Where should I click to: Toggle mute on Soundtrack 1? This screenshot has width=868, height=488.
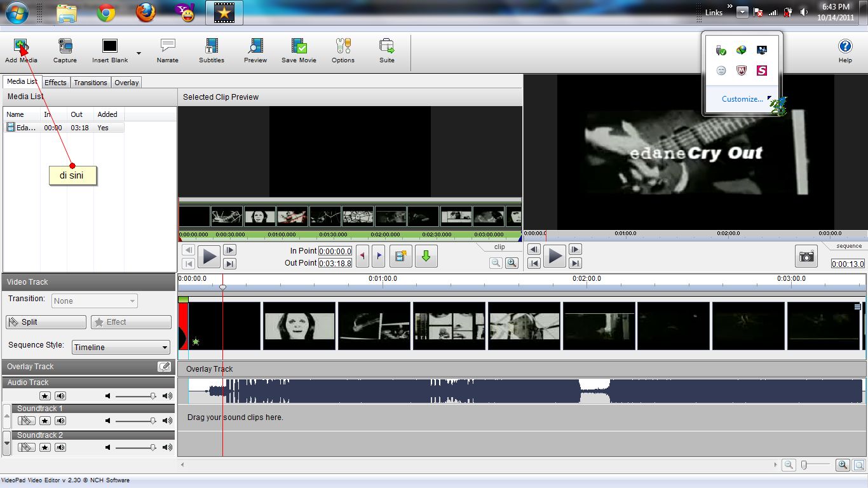click(x=60, y=421)
